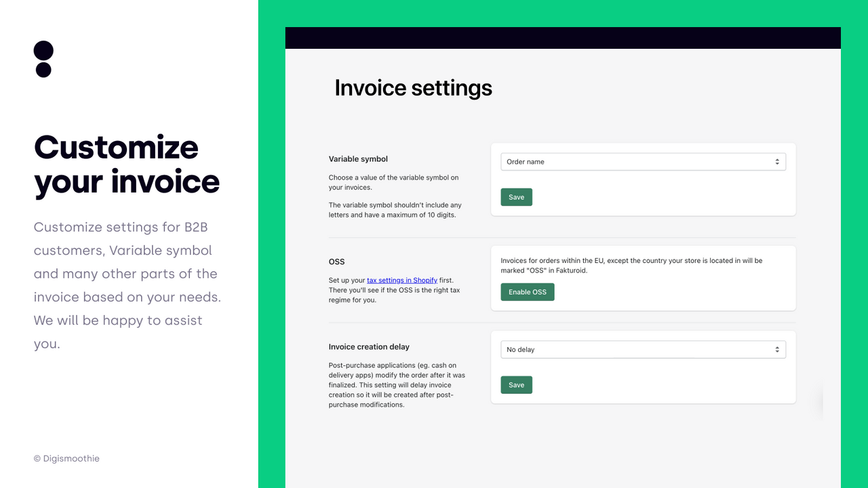
Task: Click the Variable symbol section label
Action: point(358,159)
